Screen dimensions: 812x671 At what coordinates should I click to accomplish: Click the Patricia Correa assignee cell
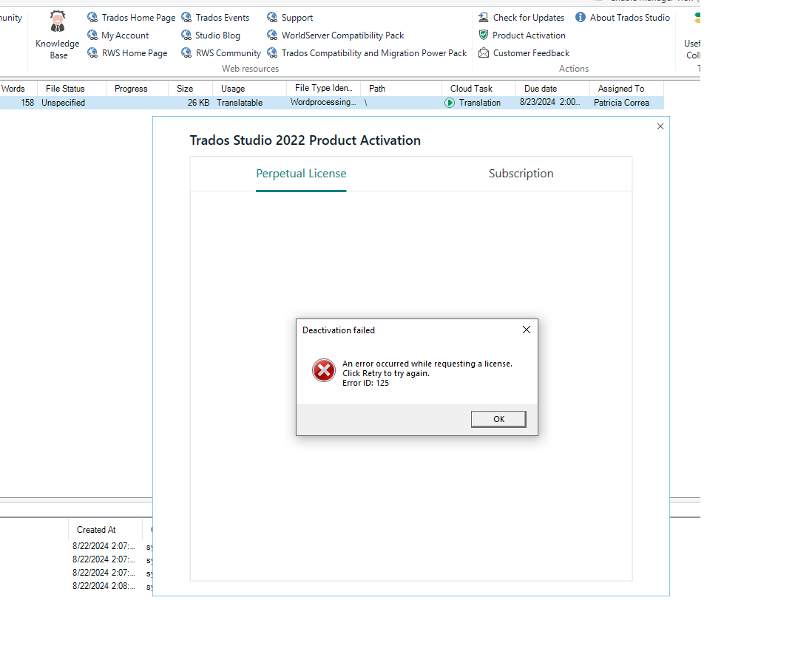pos(621,103)
